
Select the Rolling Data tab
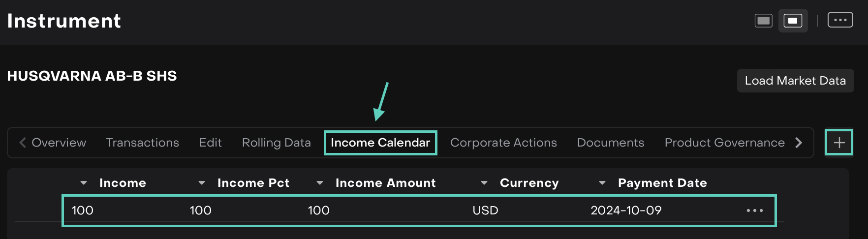coord(276,143)
